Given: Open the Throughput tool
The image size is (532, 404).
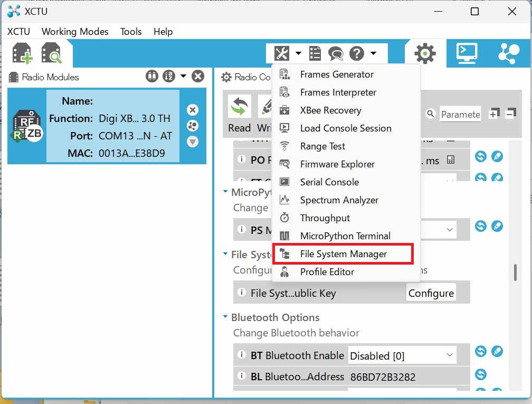Looking at the screenshot, I should [x=346, y=218].
